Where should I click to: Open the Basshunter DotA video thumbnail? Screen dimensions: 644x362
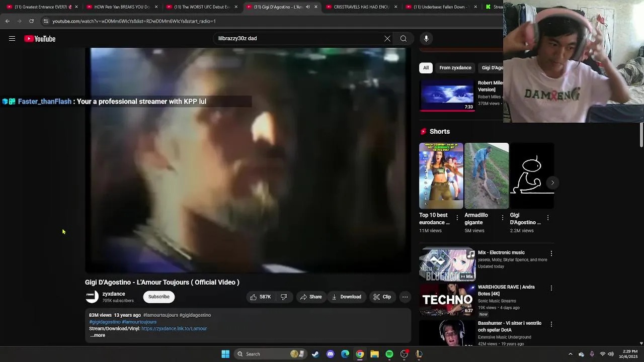(448, 333)
